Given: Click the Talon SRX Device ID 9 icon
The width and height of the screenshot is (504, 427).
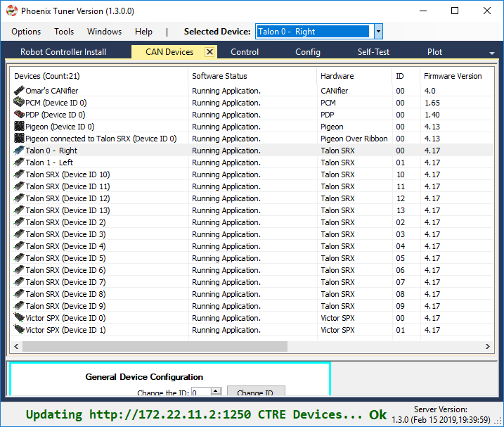Looking at the screenshot, I should point(19,306).
